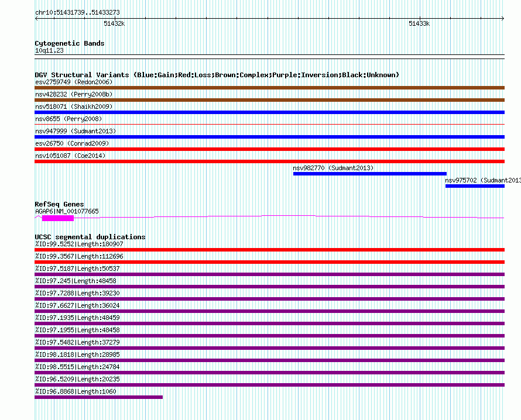Click the AGAP6|NM_001077665 gene label
This screenshot has width=521, height=420.
[x=67, y=212]
